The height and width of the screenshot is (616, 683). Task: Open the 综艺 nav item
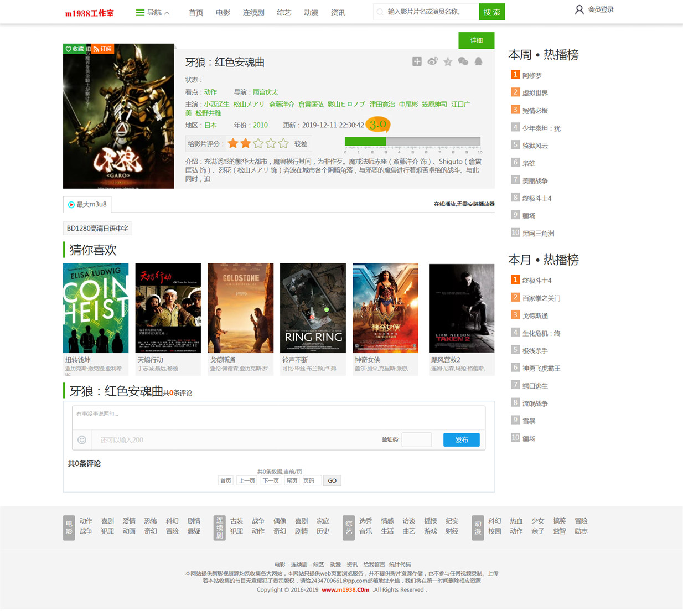[x=284, y=12]
